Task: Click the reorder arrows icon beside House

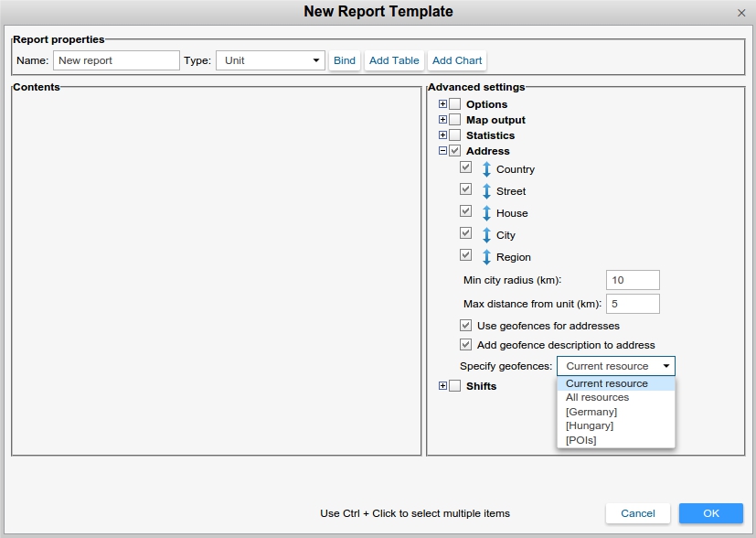Action: (487, 213)
